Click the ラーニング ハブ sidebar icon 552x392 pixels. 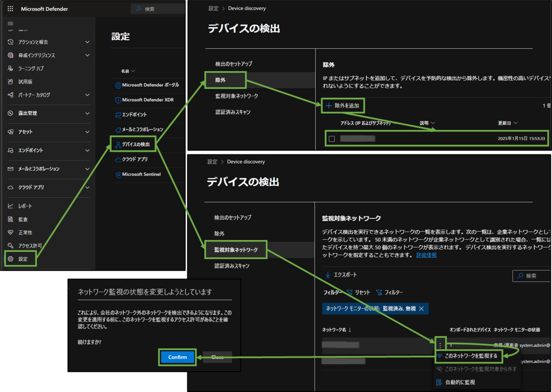point(11,68)
